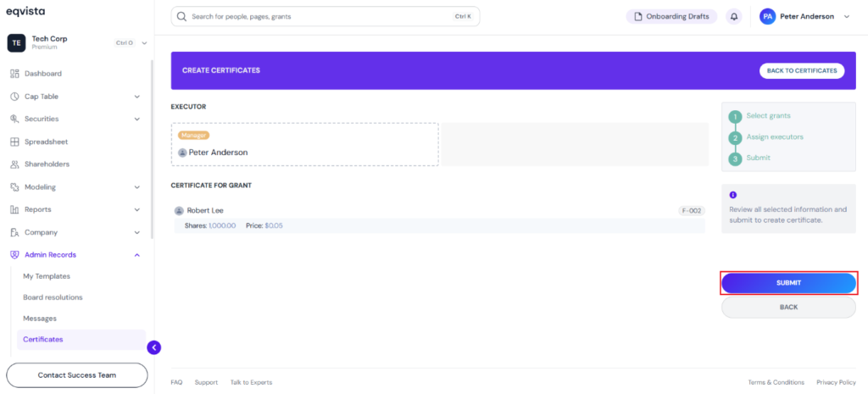Open the notifications bell
The image size is (868, 394).
(734, 17)
